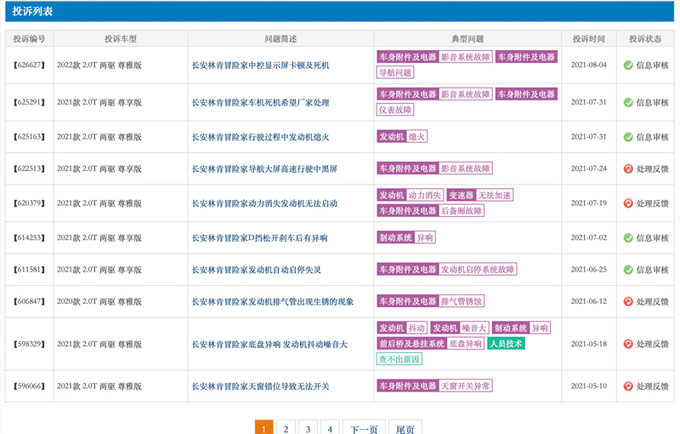Click date 2021-05-18
This screenshot has width=680, height=434.
[x=589, y=344]
